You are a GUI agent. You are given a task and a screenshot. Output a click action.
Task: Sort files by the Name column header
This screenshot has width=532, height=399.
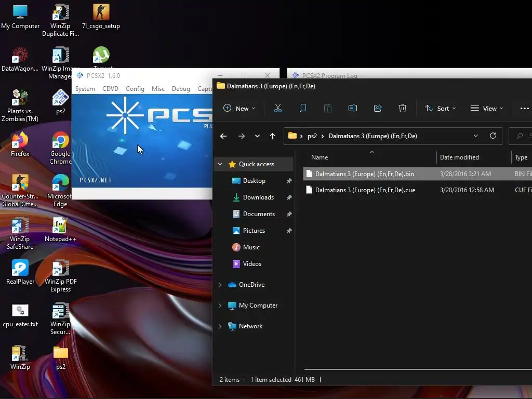320,157
